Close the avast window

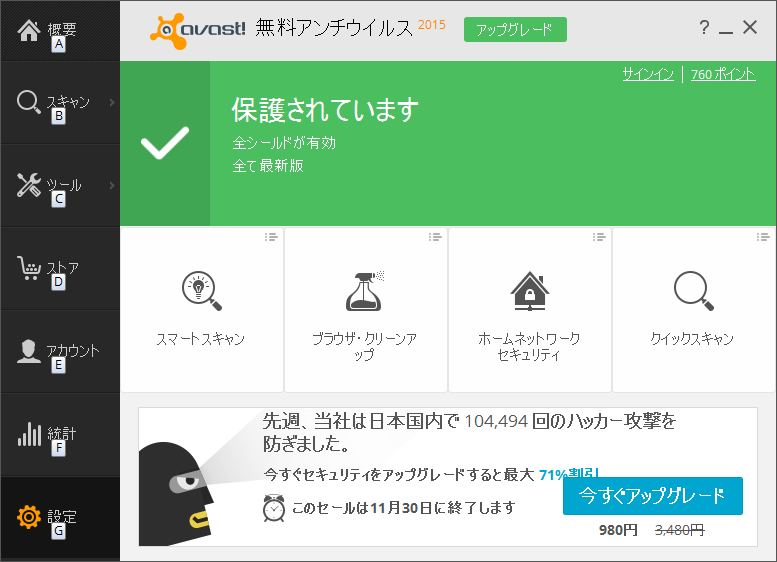pos(750,27)
